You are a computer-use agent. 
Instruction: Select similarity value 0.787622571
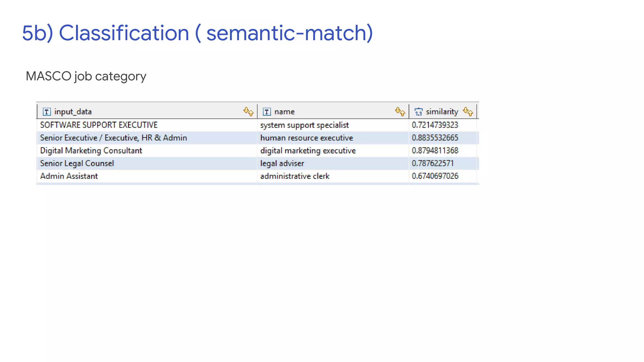(443, 163)
